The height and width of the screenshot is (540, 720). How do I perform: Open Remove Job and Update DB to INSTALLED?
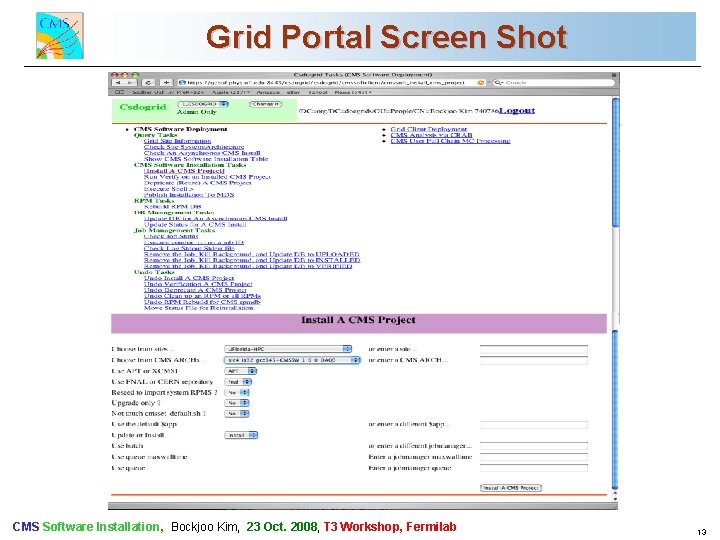[252, 260]
